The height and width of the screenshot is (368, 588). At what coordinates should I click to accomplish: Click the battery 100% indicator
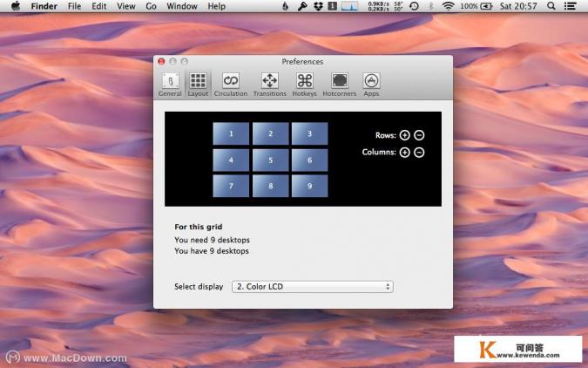click(x=476, y=6)
